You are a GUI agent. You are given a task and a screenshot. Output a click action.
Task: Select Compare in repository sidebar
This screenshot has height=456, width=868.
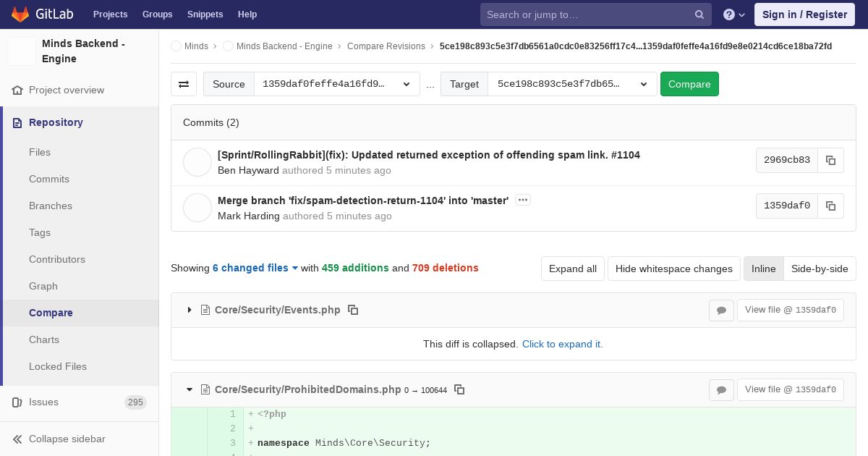(51, 313)
